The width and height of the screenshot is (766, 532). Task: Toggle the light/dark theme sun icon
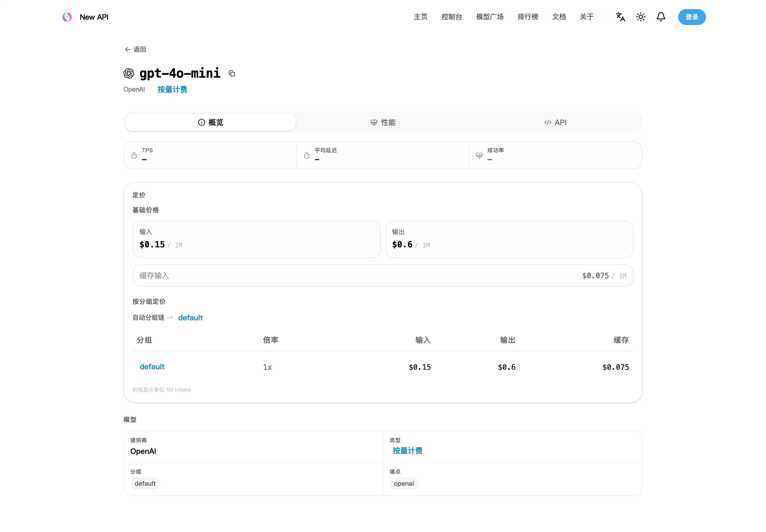pyautogui.click(x=641, y=17)
